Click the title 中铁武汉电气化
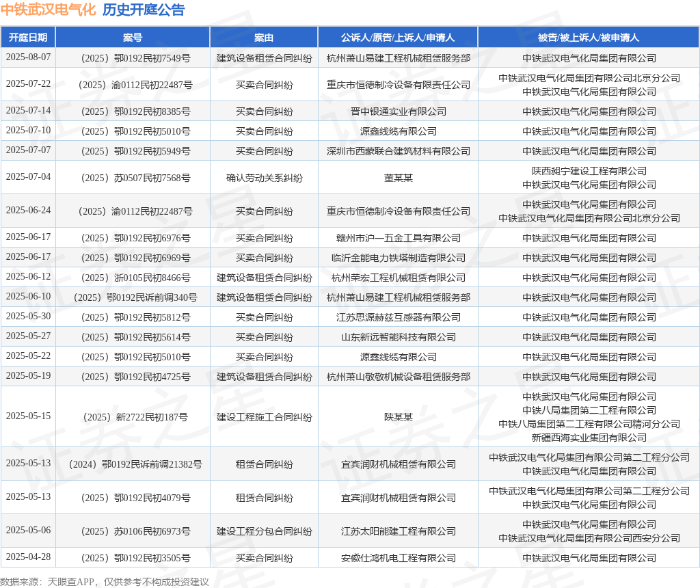Screen dimensions: 700x588 pyautogui.click(x=49, y=10)
